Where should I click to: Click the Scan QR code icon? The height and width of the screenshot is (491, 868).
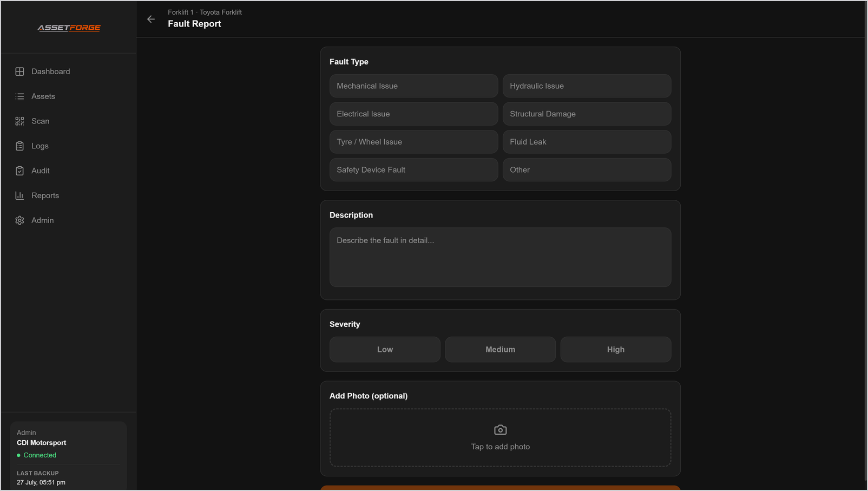[x=19, y=121]
